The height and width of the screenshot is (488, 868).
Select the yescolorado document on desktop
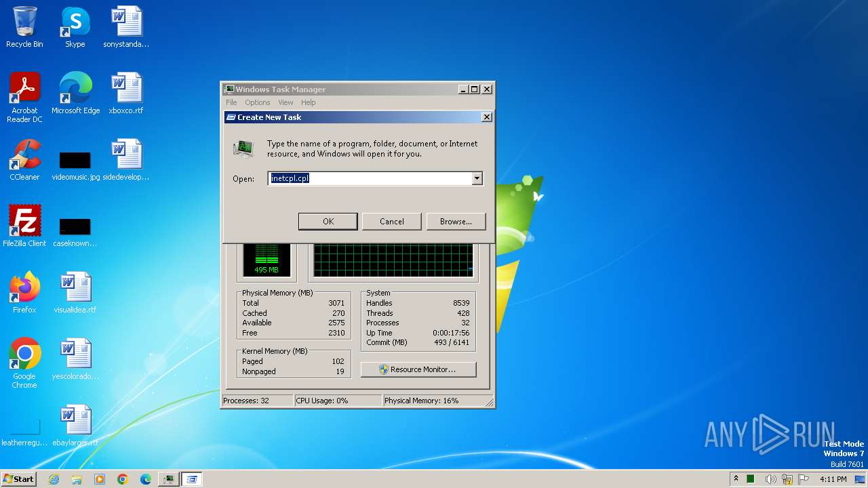(75, 359)
